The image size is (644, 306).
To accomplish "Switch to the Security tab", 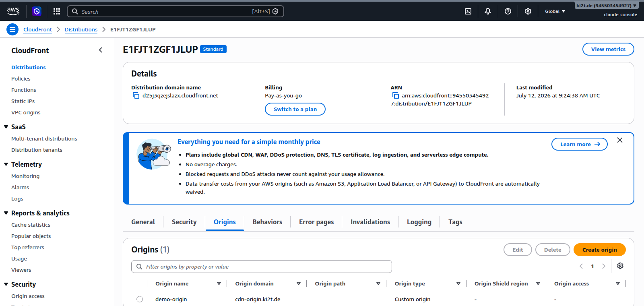I will (x=184, y=222).
